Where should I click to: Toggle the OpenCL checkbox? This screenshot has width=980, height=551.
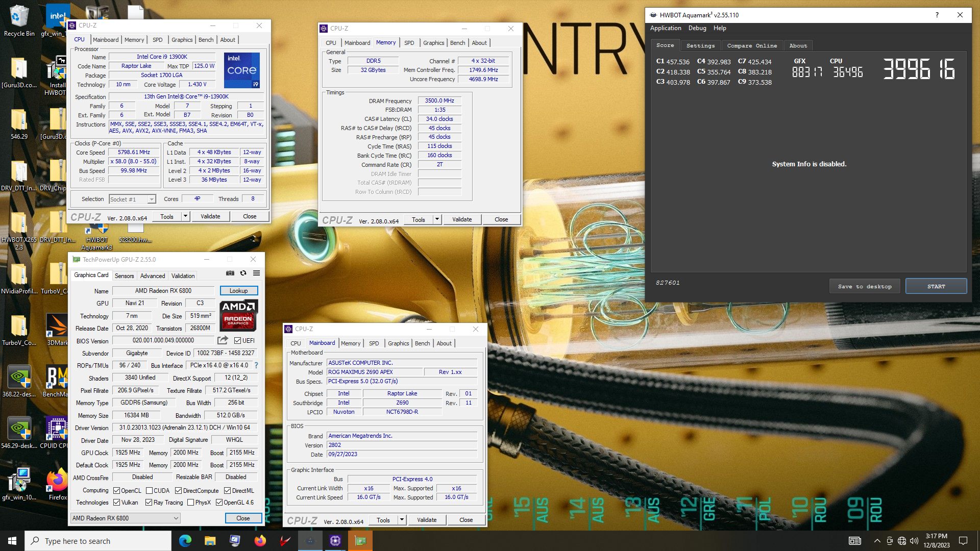click(x=116, y=490)
